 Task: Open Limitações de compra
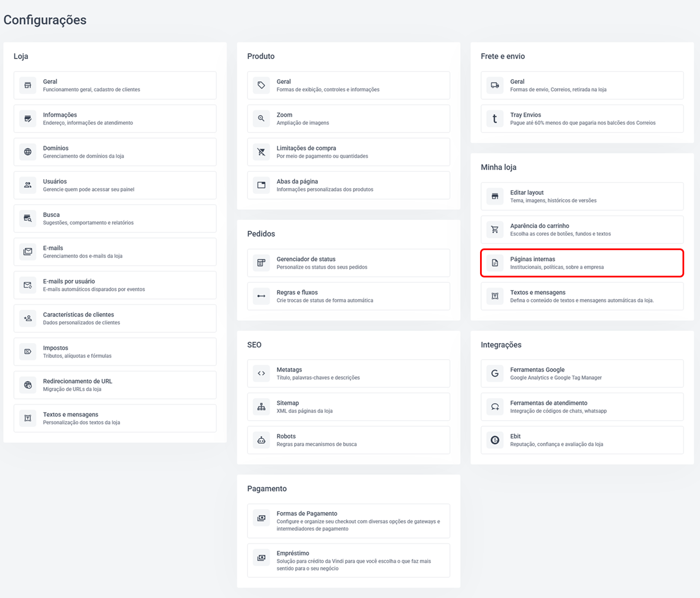(306, 148)
